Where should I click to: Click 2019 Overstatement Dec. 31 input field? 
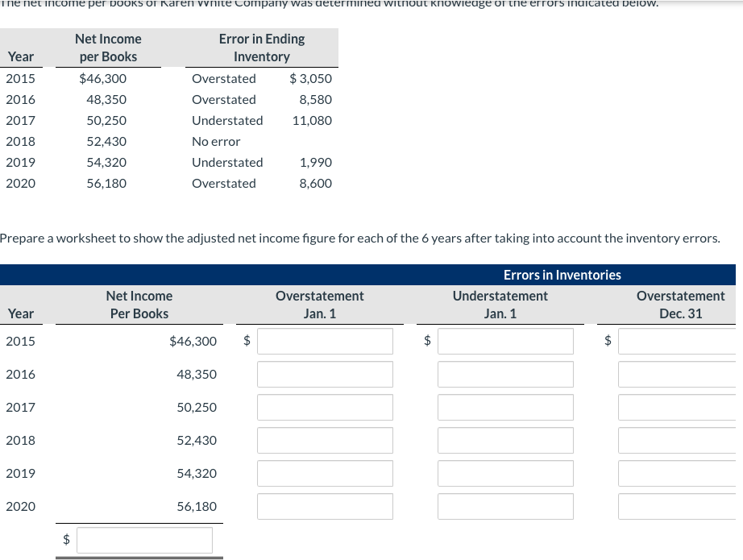point(677,473)
